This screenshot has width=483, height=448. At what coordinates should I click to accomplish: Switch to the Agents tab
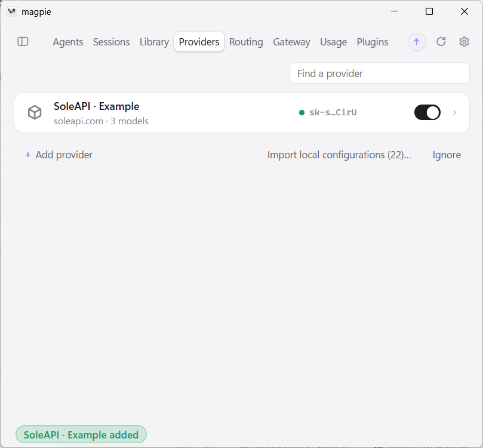pos(68,42)
